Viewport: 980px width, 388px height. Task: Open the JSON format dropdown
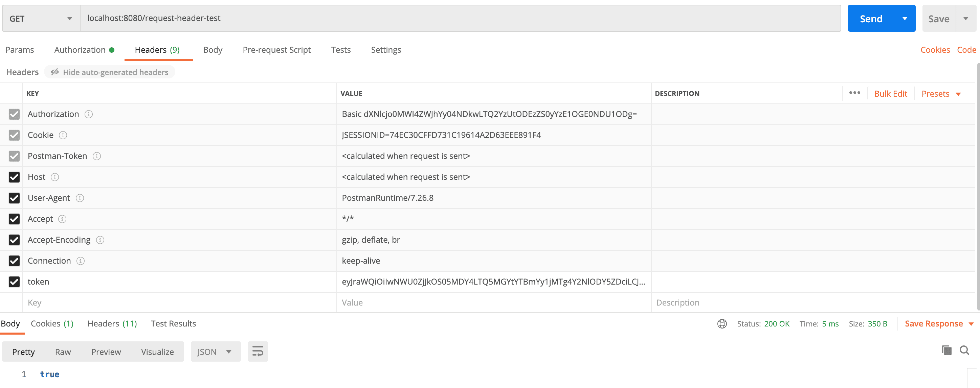click(x=215, y=351)
